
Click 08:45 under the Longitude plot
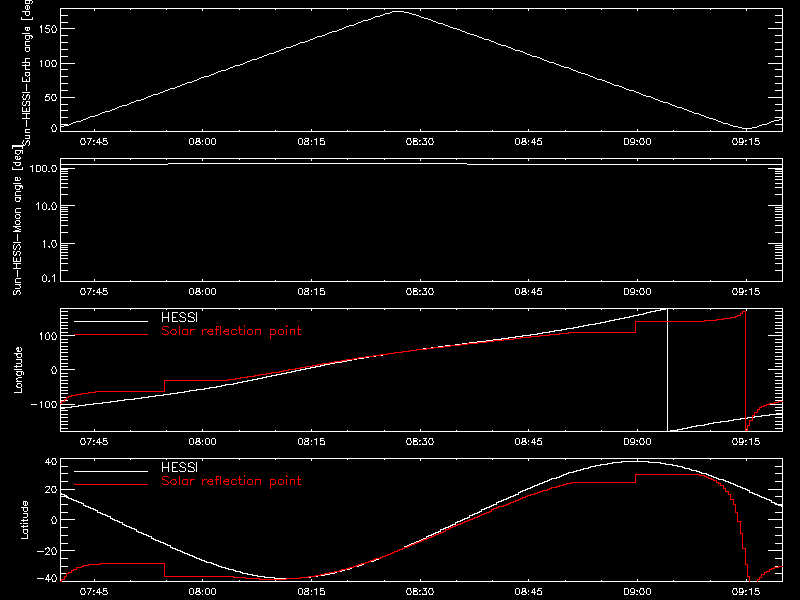[529, 442]
